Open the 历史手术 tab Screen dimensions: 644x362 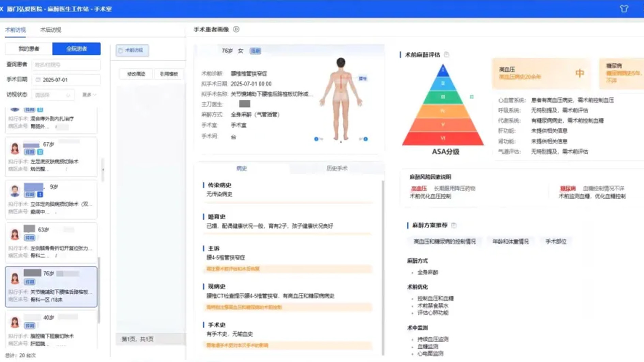(337, 168)
